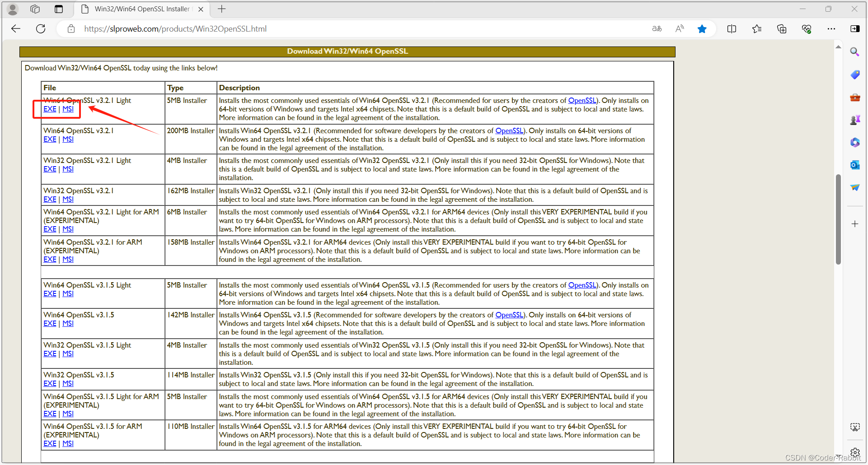
Task: Start Read aloud from address bar
Action: tap(680, 29)
